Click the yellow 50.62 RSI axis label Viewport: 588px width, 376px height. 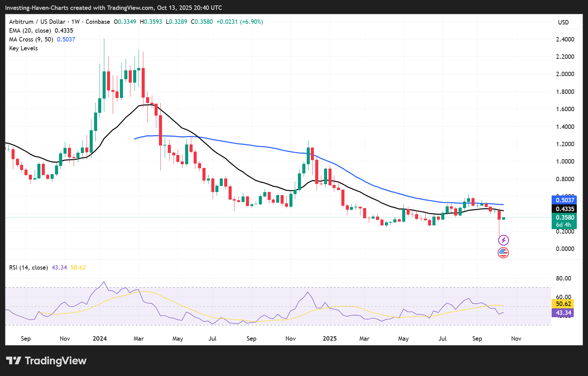(563, 304)
